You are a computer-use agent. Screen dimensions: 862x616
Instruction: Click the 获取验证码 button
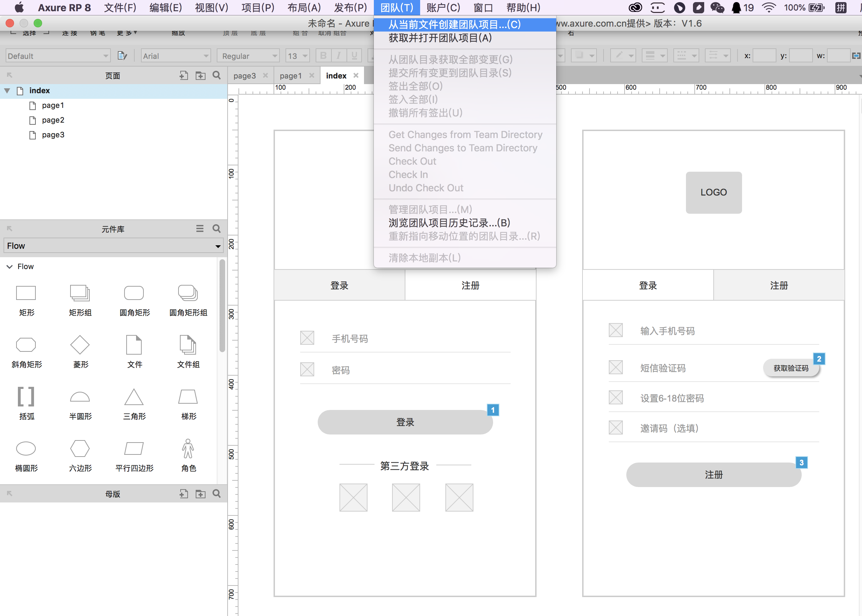(x=790, y=367)
